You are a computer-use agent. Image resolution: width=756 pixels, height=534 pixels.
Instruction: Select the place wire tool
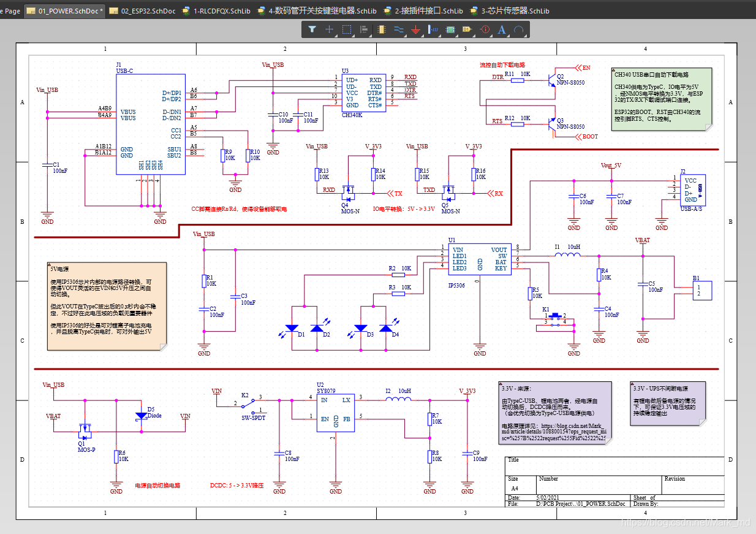pyautogui.click(x=398, y=29)
